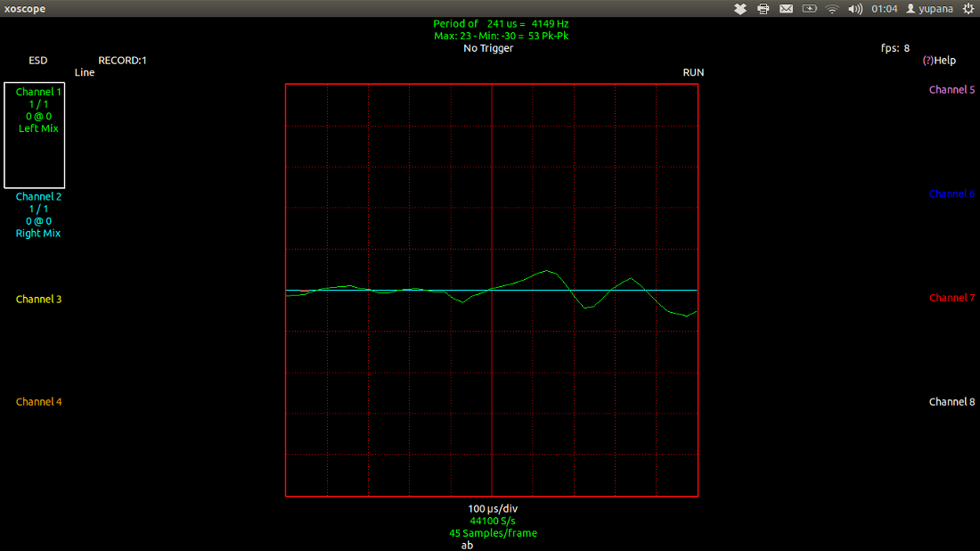Viewport: 980px width, 551px height.
Task: Select the Channel 1 box
Action: point(35,136)
